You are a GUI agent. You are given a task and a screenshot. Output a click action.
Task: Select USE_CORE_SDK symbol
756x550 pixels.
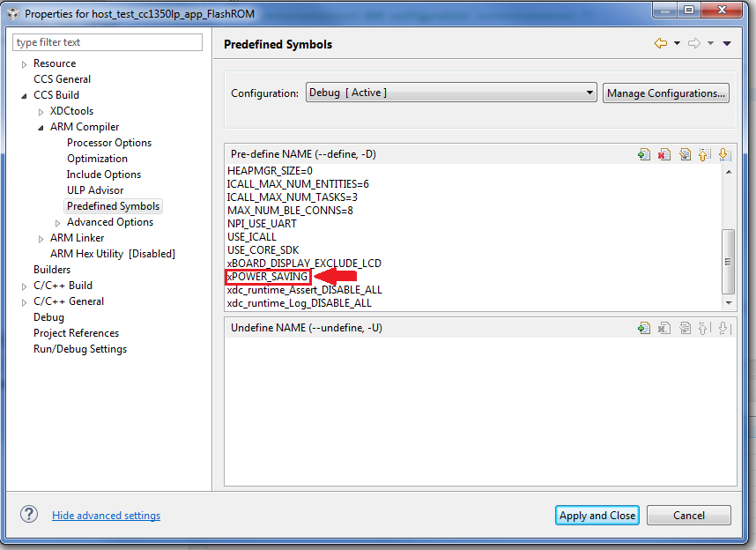click(x=263, y=250)
